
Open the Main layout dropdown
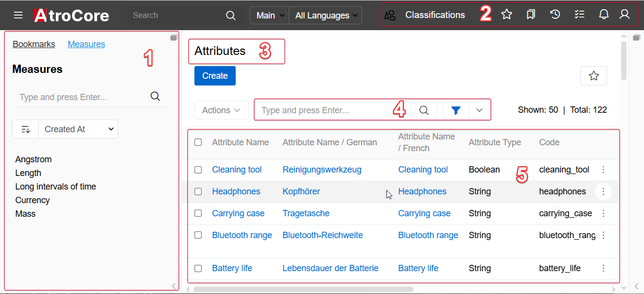(270, 15)
